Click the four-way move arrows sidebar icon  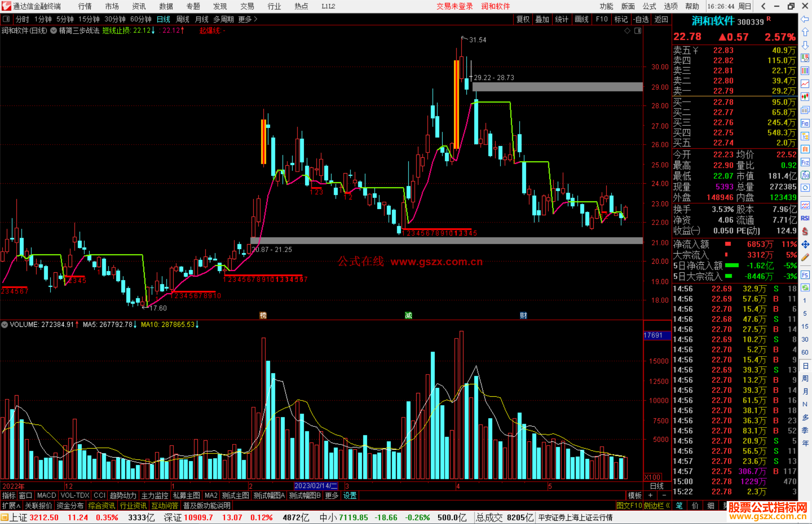click(805, 245)
